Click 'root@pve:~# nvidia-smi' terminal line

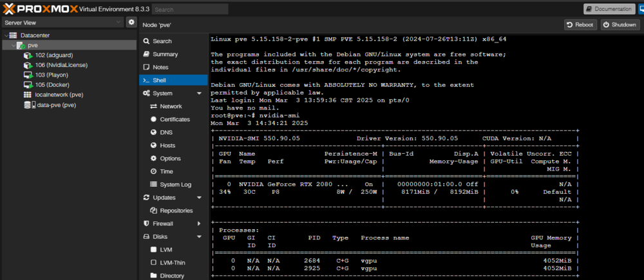click(255, 115)
